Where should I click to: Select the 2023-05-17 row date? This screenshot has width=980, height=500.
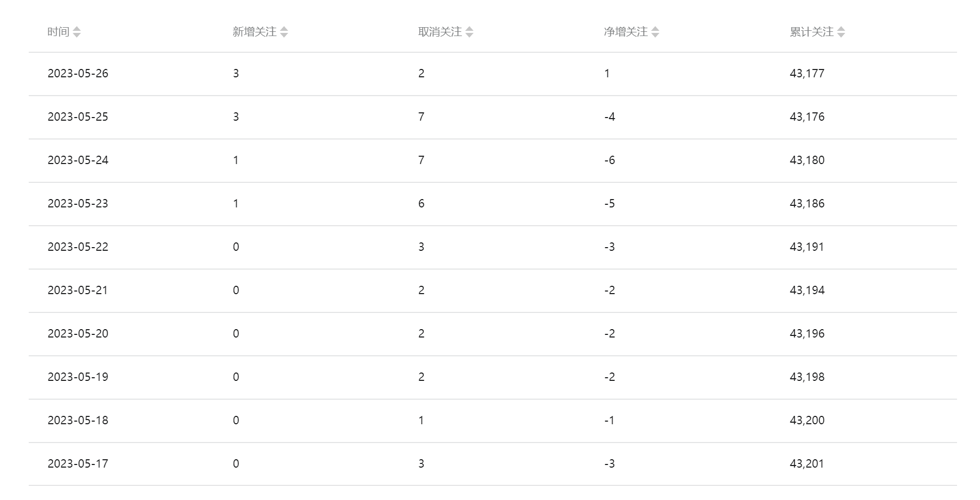point(78,464)
